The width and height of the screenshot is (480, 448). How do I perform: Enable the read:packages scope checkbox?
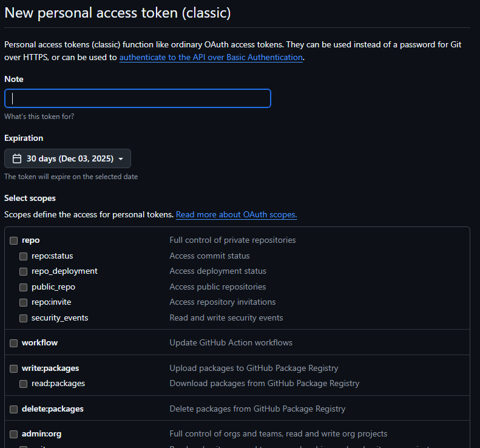click(x=23, y=384)
